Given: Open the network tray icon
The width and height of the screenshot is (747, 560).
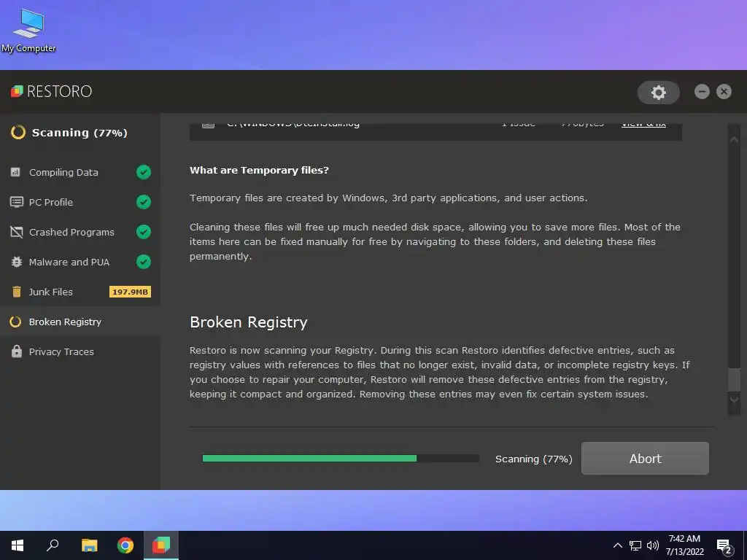Looking at the screenshot, I should (635, 545).
